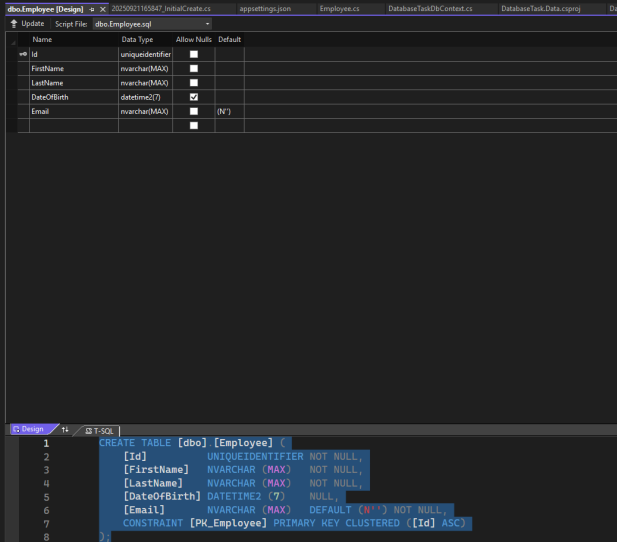Click the Update arrow icon

tap(13, 23)
